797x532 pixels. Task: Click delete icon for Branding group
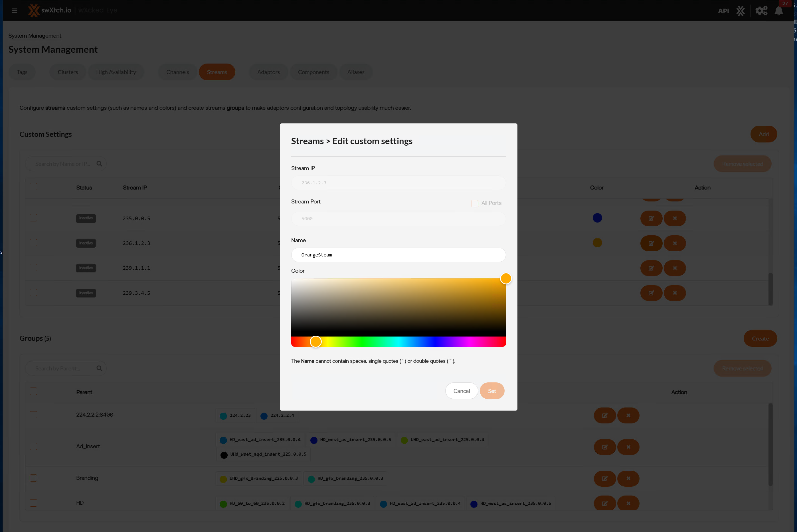(x=628, y=478)
